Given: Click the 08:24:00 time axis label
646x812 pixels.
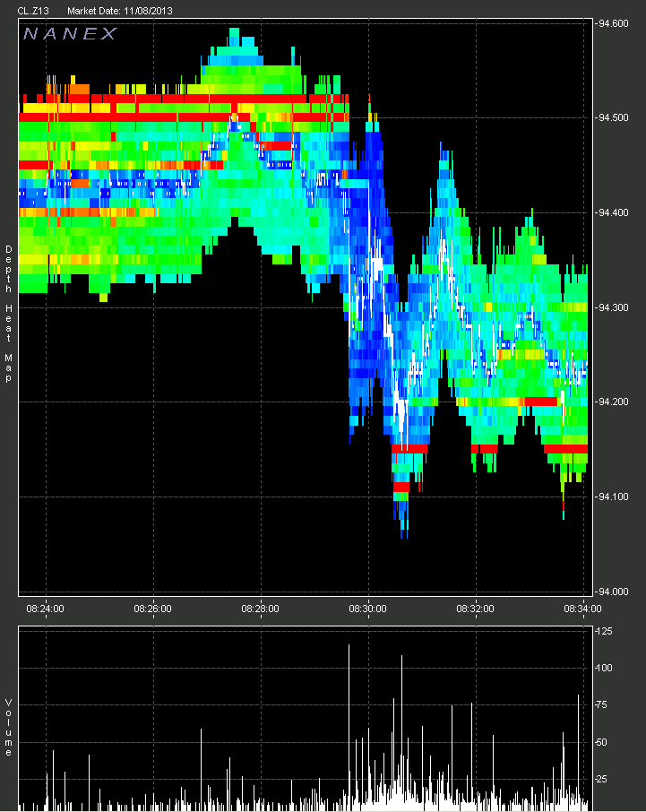Looking at the screenshot, I should (x=45, y=609).
